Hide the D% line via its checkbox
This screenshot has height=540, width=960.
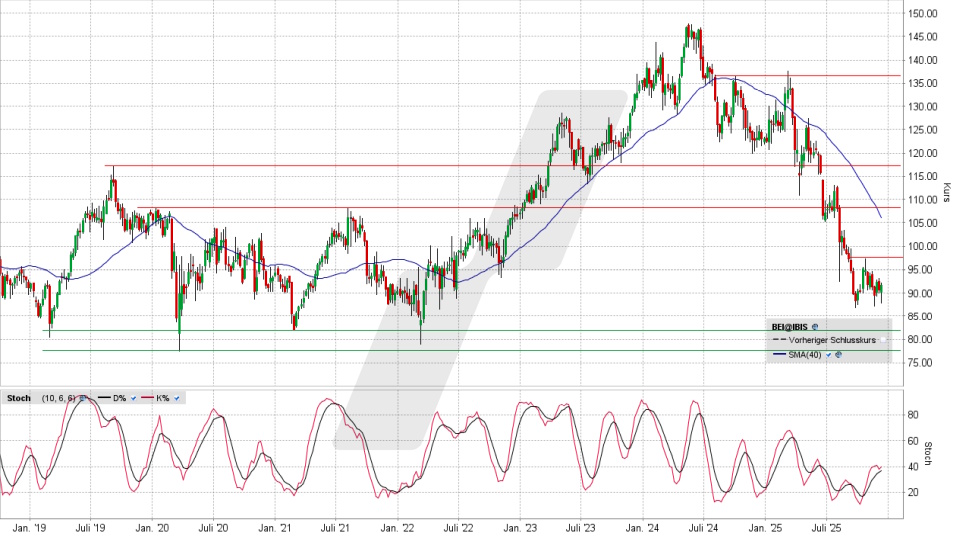pyautogui.click(x=133, y=398)
